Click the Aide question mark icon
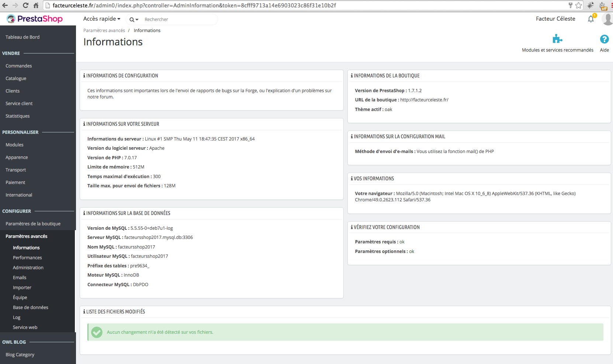Screen dimensions: 613x364 tap(604, 39)
